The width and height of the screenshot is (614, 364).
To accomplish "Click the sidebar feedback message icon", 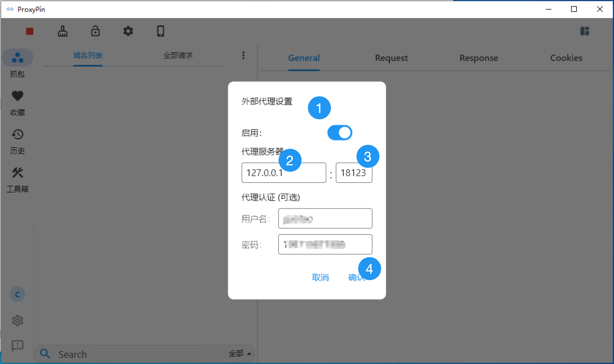I will pyautogui.click(x=17, y=345).
